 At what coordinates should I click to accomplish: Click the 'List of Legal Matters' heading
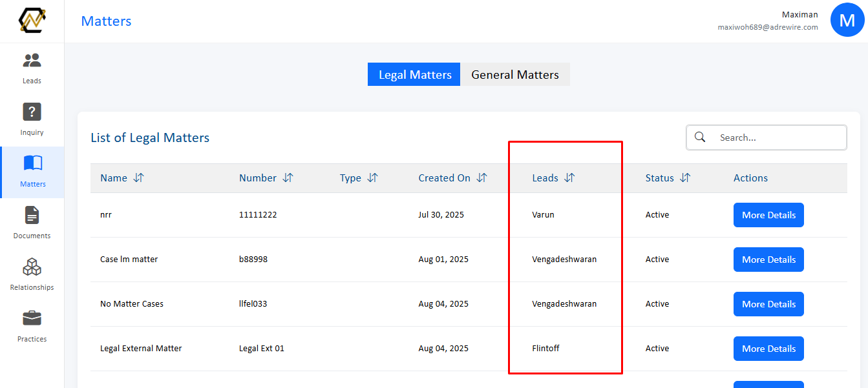[150, 138]
